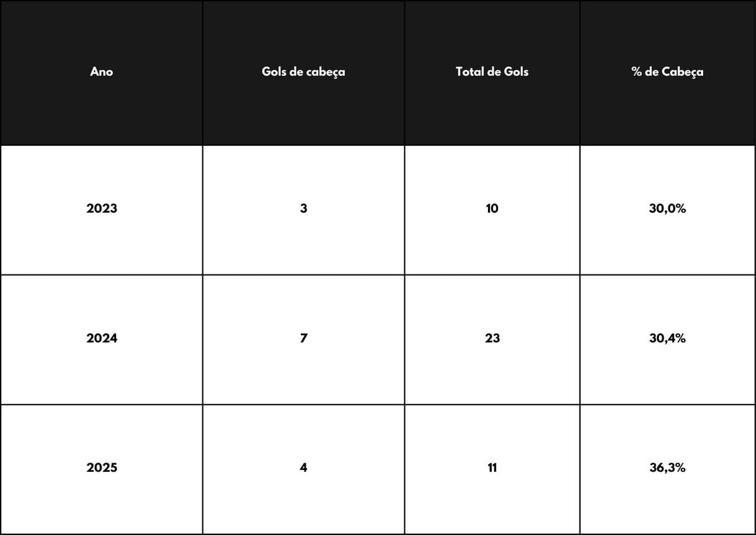
Task: Click the year header in the black row
Action: pyautogui.click(x=102, y=72)
